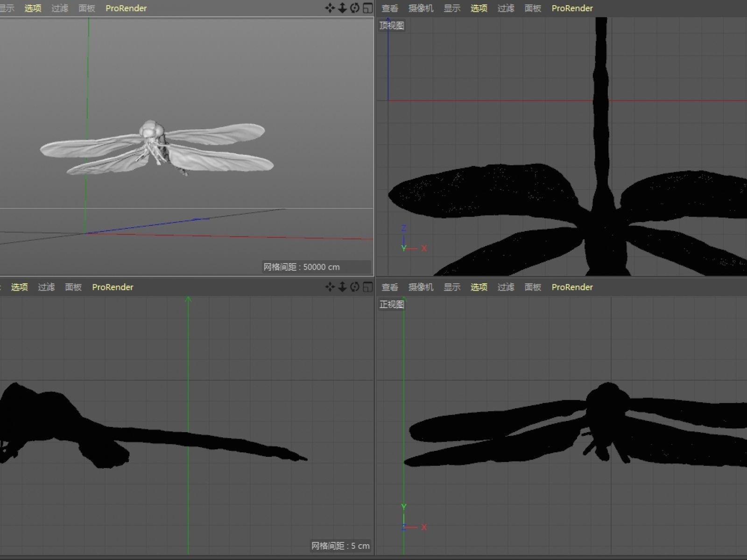Click the 正视图 viewport label
Viewport: 747px width, 560px height.
(x=392, y=304)
